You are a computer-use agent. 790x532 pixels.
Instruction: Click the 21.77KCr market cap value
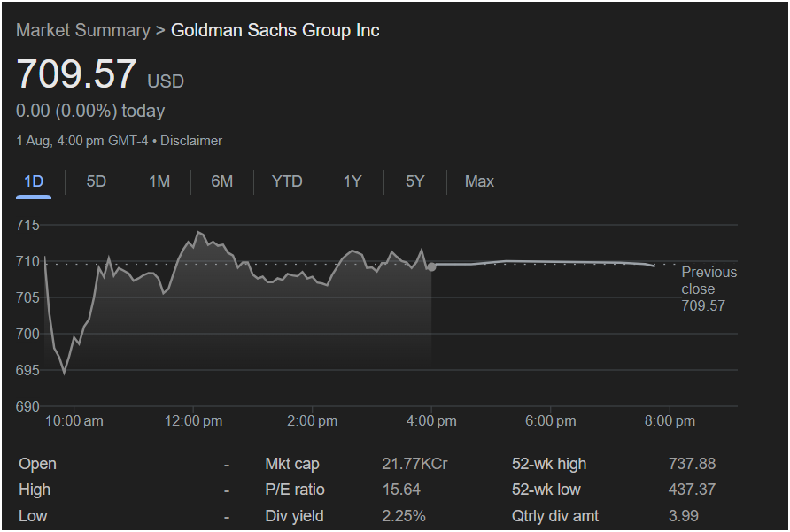(x=414, y=464)
